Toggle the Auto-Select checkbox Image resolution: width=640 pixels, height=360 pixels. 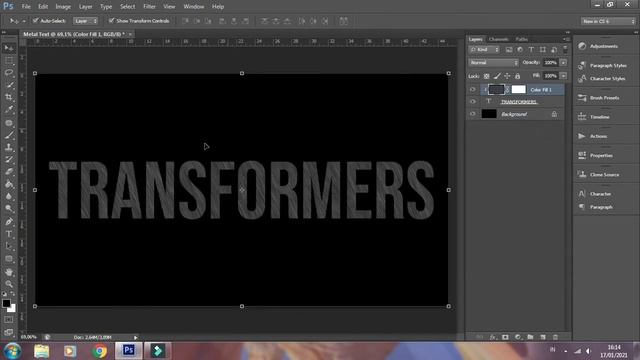(36, 20)
